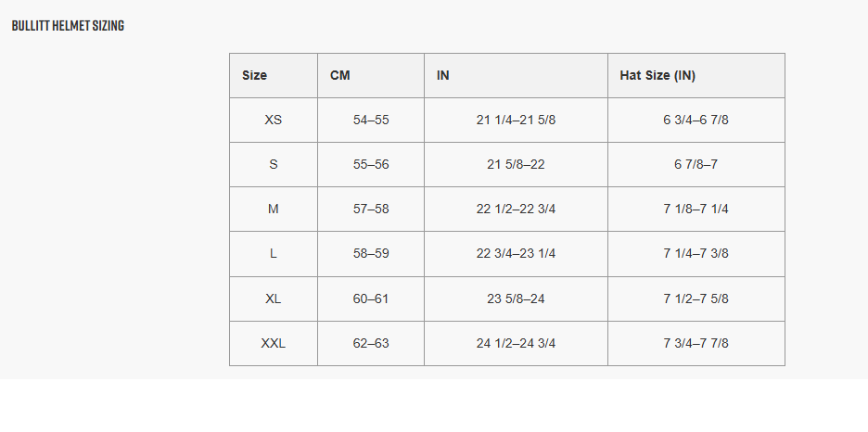868x432 pixels.
Task: Select the 24 1/2–24 3/4 inch cell
Action: pos(516,343)
